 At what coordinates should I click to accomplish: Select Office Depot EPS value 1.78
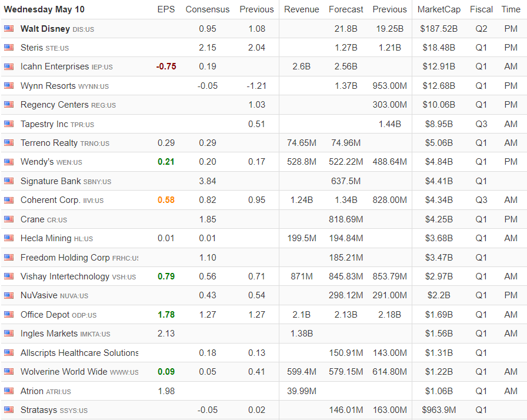166,315
